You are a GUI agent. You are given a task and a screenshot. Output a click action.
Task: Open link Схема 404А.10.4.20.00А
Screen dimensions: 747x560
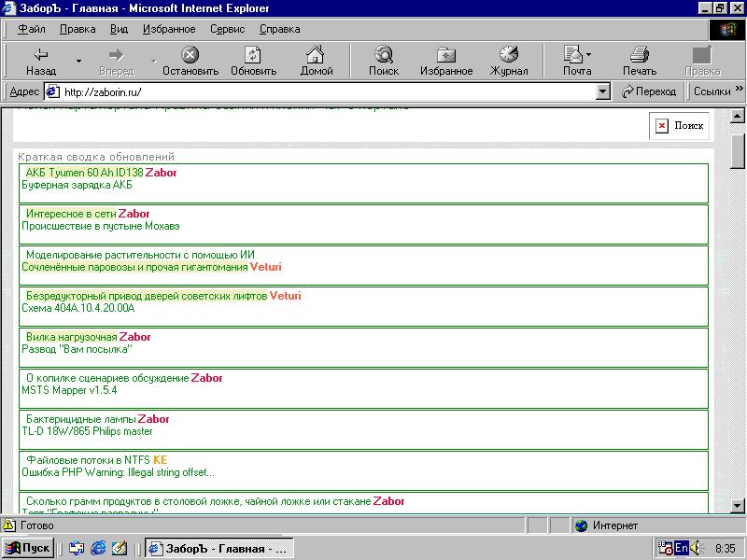pyautogui.click(x=78, y=308)
